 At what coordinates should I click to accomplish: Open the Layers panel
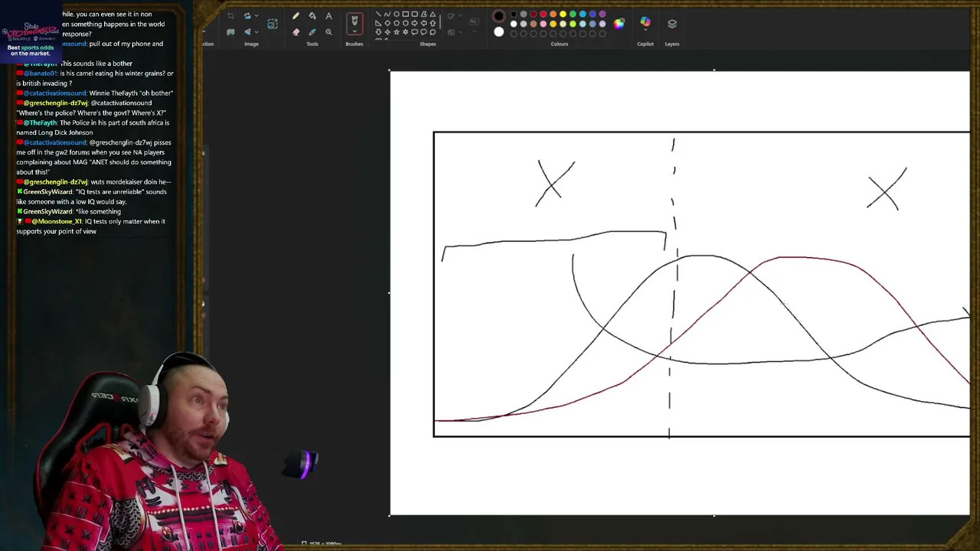coord(671,24)
